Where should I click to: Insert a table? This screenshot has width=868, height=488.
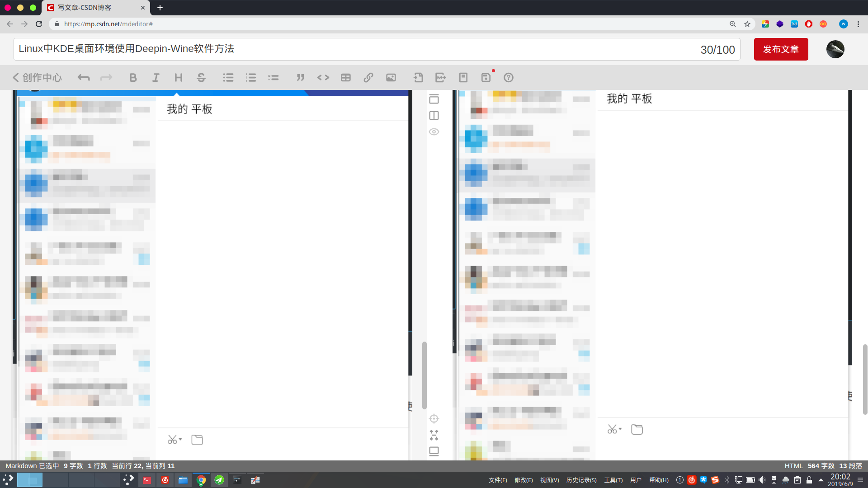click(x=346, y=77)
